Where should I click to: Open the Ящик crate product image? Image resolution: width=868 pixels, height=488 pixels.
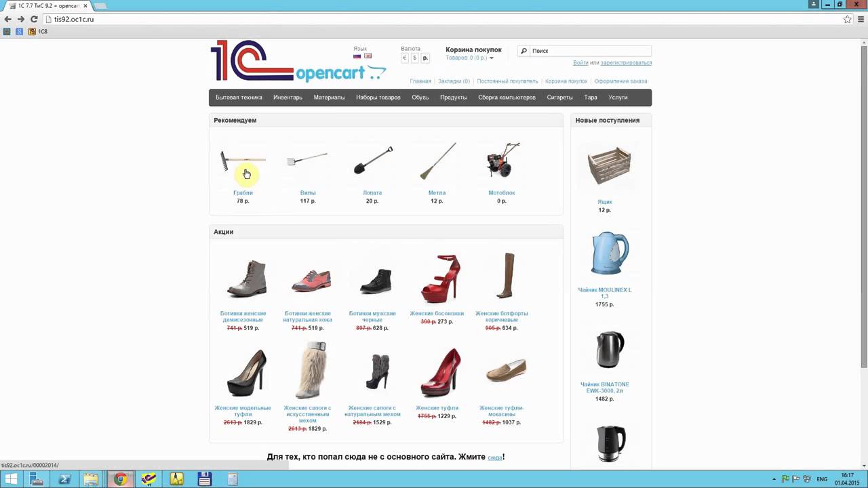[609, 165]
